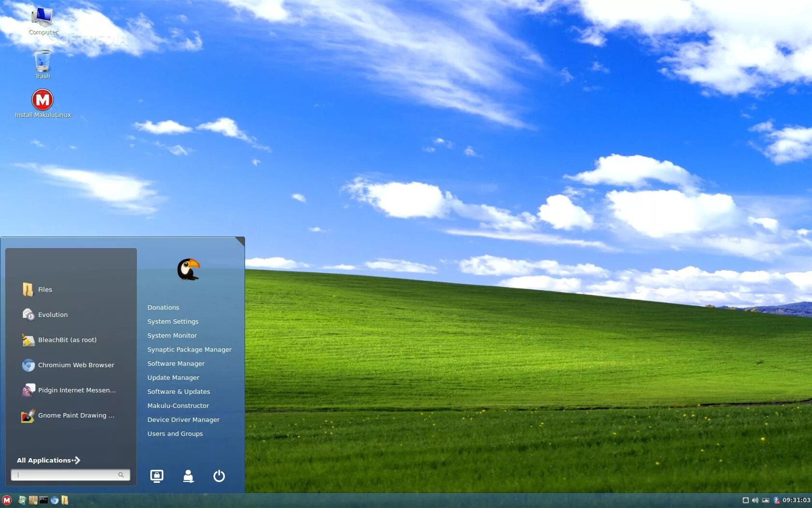Open Synaptic Package Manager

189,350
